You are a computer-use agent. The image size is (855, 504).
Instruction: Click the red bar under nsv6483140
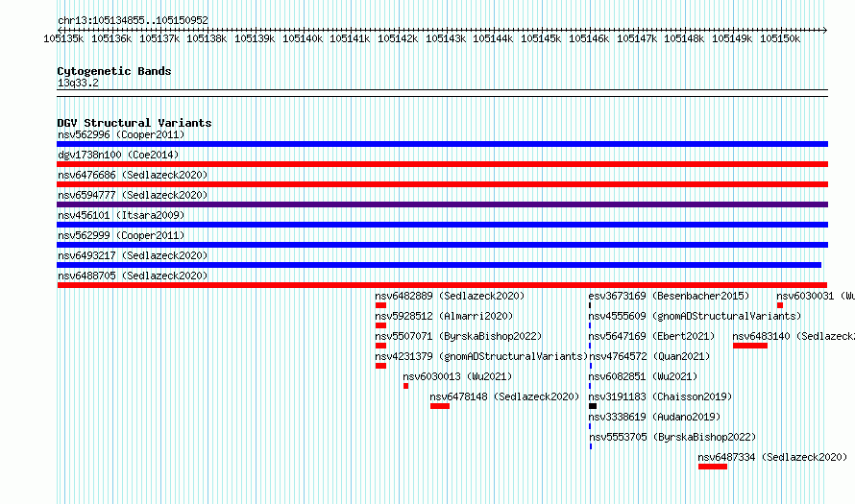coord(750,346)
